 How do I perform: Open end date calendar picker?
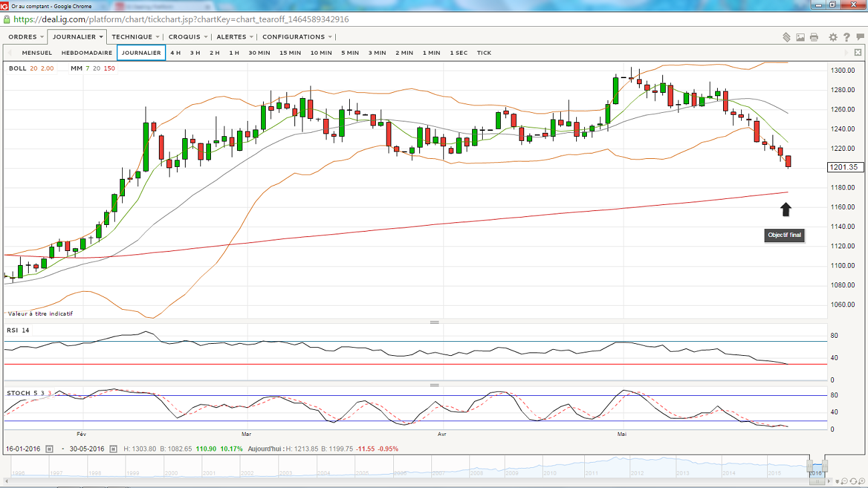pyautogui.click(x=113, y=449)
